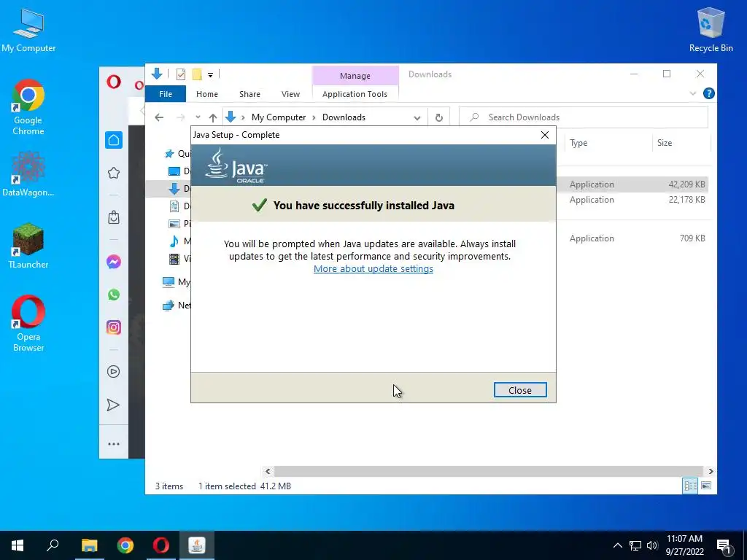Open Messenger in Opera sidebar

pyautogui.click(x=113, y=262)
